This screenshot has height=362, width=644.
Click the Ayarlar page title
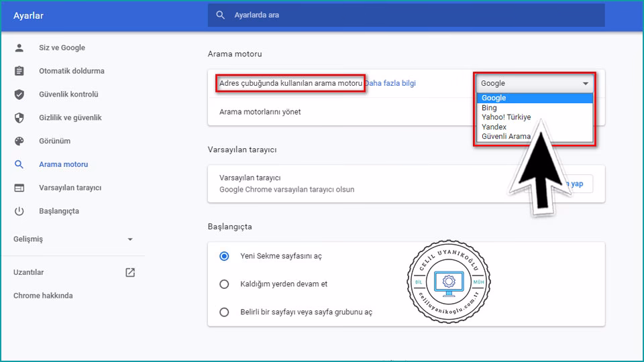click(28, 15)
